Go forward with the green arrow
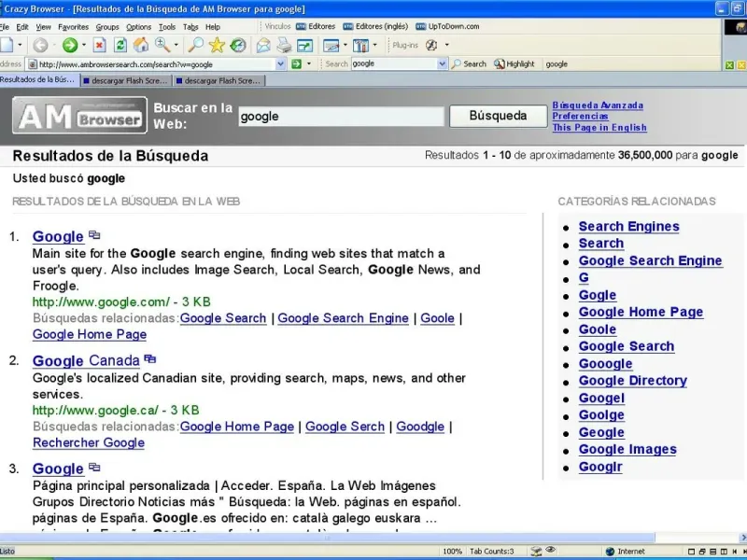The width and height of the screenshot is (747, 560). [x=70, y=45]
